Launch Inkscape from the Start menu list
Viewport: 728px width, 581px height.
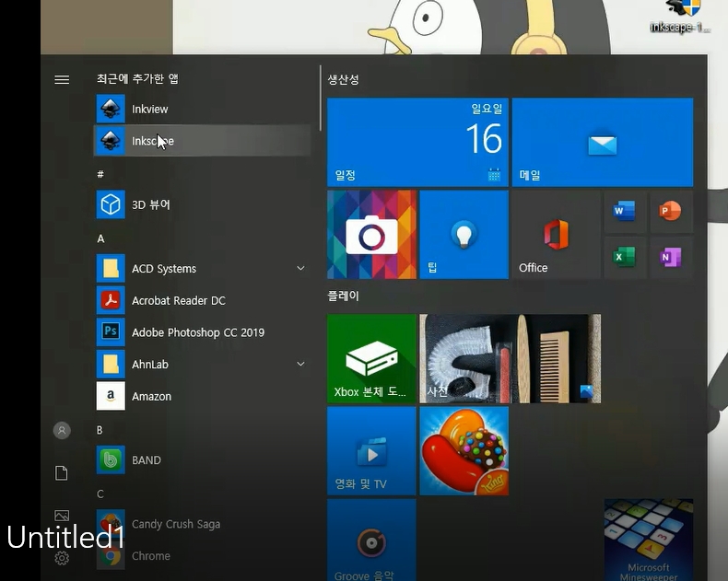(x=203, y=141)
